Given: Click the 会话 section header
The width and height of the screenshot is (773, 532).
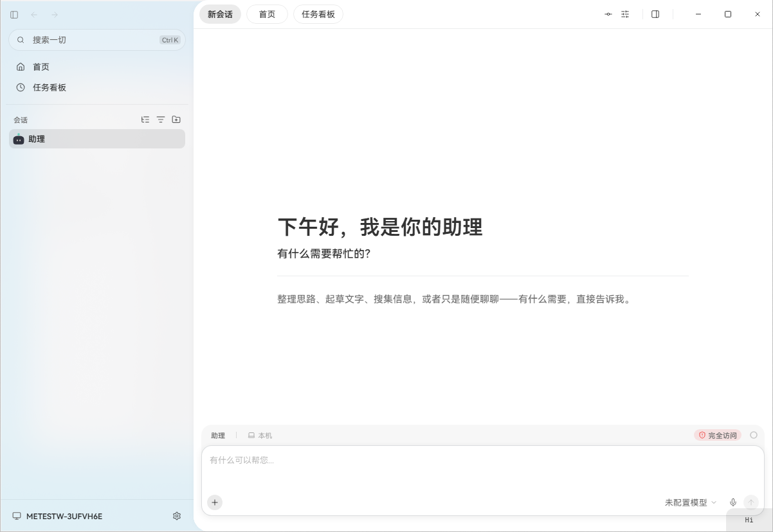Looking at the screenshot, I should point(21,120).
